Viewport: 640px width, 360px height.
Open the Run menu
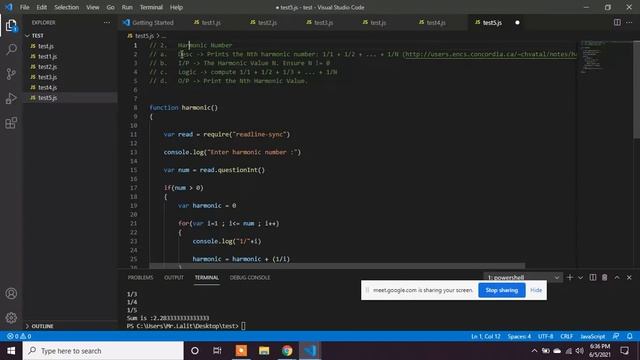click(x=127, y=7)
